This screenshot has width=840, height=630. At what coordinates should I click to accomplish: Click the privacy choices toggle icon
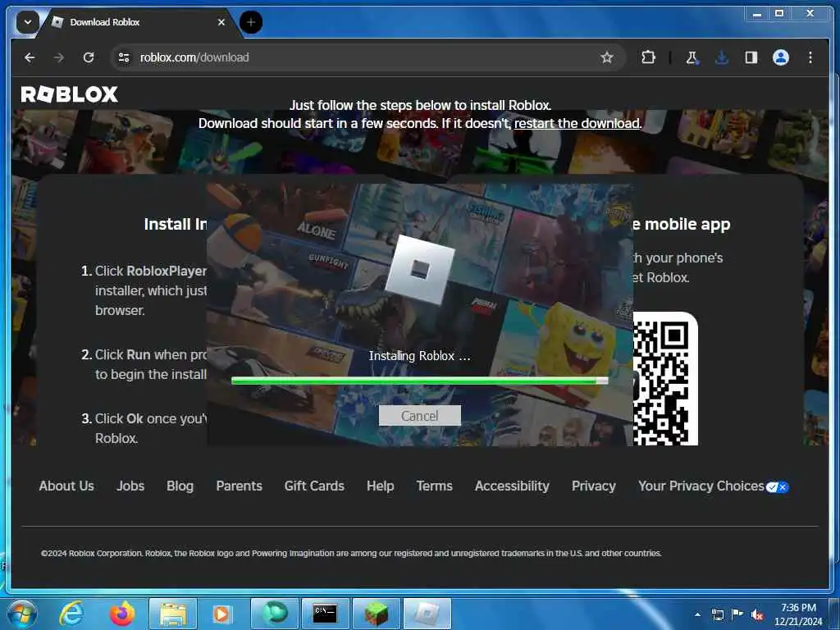[778, 487]
